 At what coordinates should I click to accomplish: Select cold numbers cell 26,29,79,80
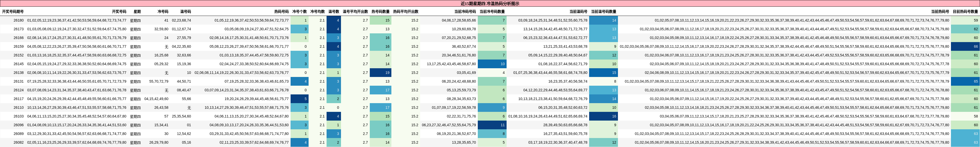[x=159, y=143]
